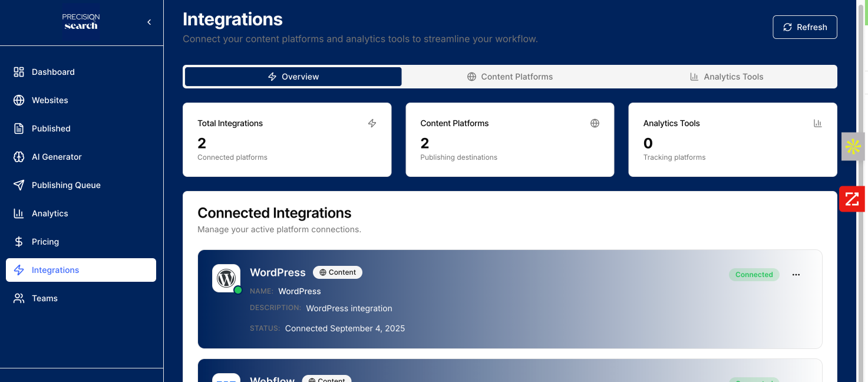This screenshot has height=382, width=868.
Task: Click the Total Integrations card lightning icon
Action: (x=372, y=123)
